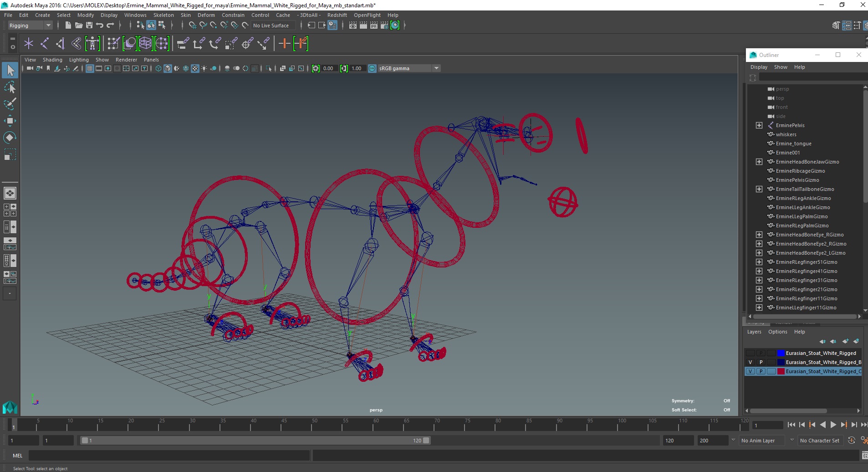Choose the Move tool in toolbox

pos(10,121)
